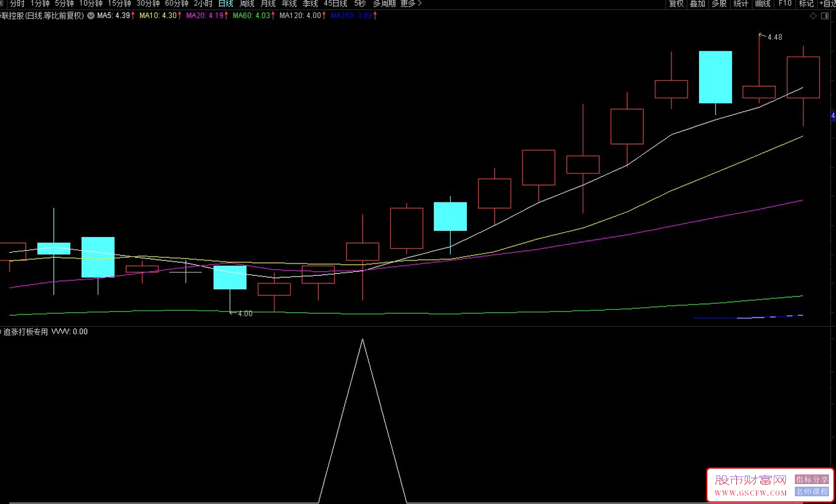This screenshot has width=836, height=504.
Task: Expand the 更多 timeframe list
Action: click(x=410, y=4)
